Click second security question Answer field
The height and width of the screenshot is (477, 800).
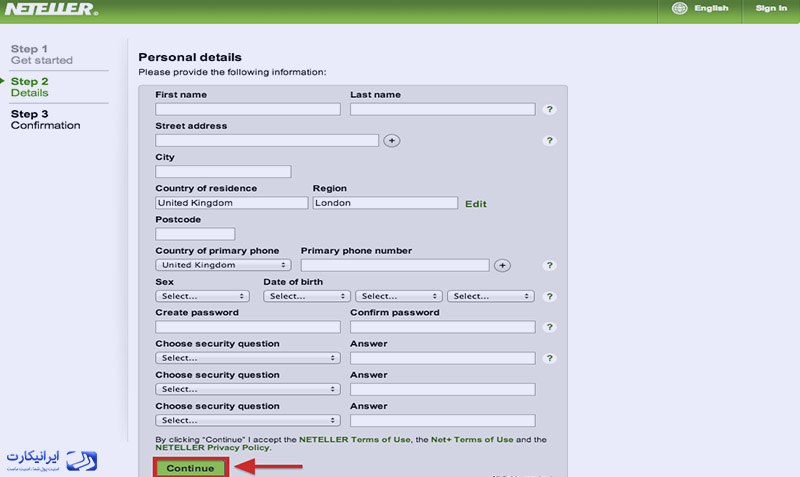pyautogui.click(x=443, y=389)
